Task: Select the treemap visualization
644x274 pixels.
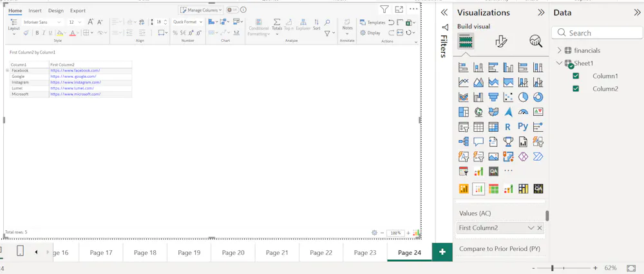Action: [463, 111]
